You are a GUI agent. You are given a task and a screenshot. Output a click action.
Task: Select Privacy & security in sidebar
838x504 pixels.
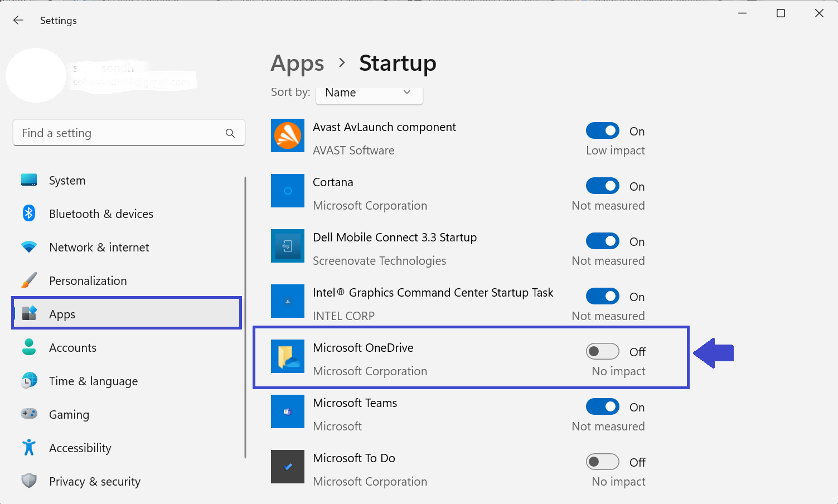pyautogui.click(x=95, y=482)
